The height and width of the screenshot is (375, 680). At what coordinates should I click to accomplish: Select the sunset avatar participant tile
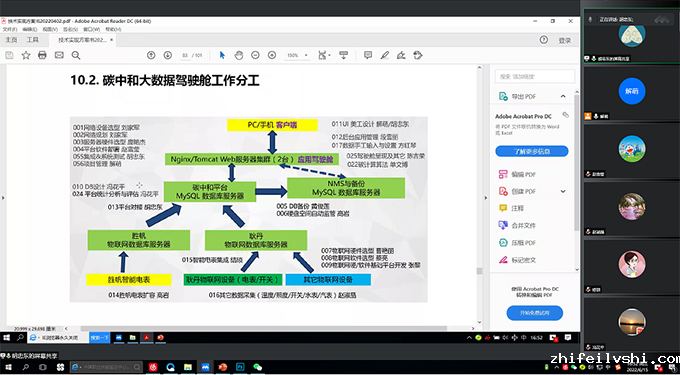[632, 322]
